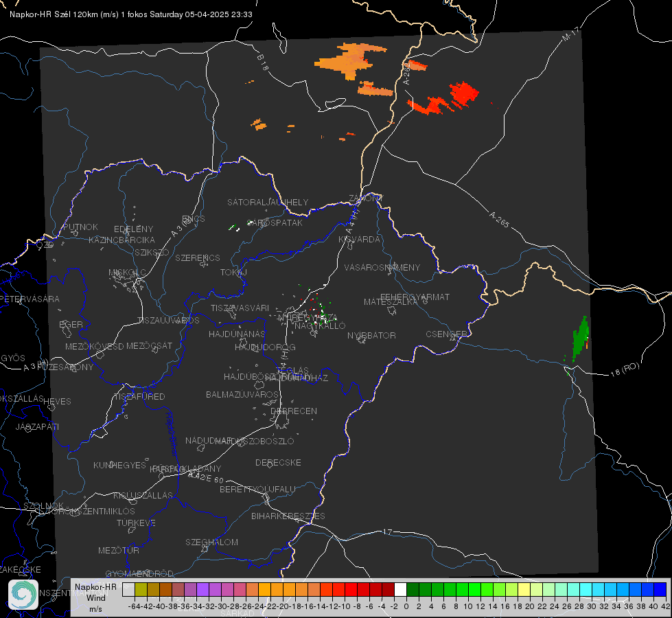Click the A42/E 60 road label
The image size is (672, 618).
206,477
